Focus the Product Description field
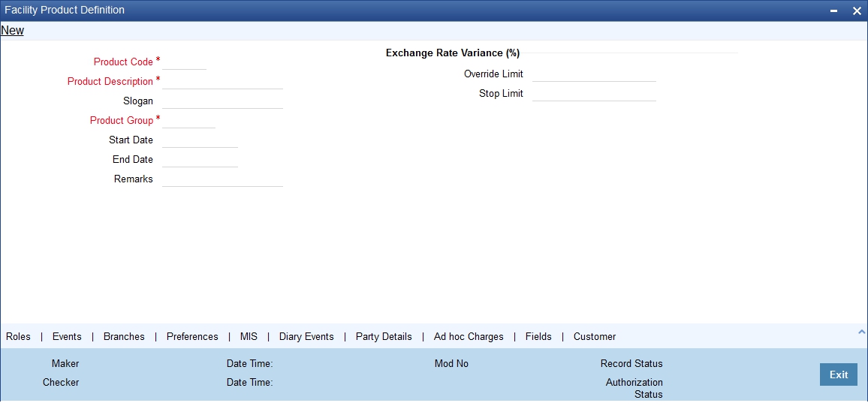868x406 pixels. tap(222, 81)
